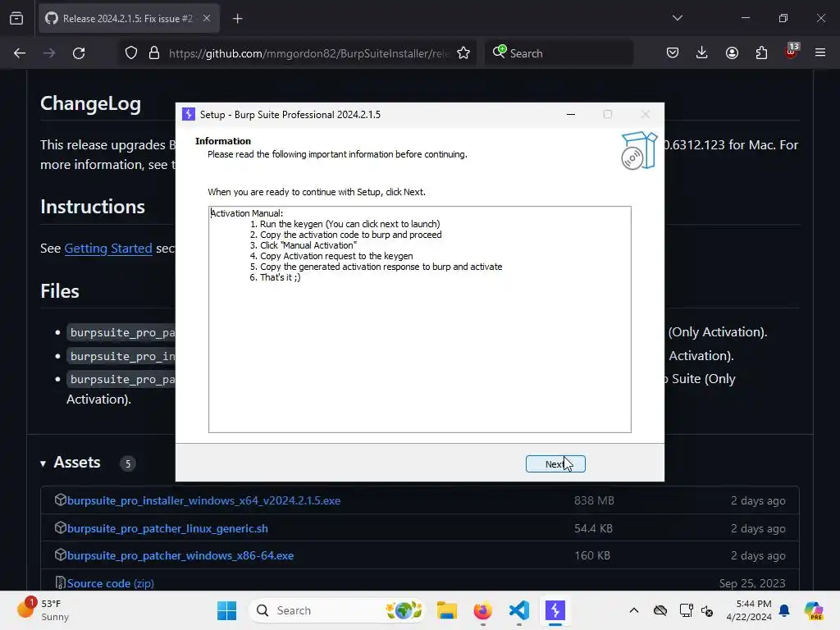
Task: Open Firefox tracking protection shield
Action: click(131, 53)
